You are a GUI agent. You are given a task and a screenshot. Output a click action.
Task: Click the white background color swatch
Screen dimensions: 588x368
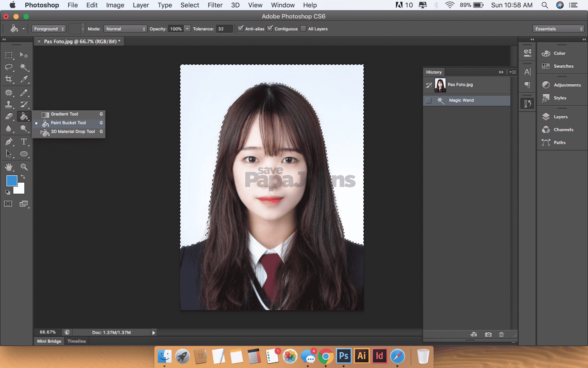tap(21, 190)
